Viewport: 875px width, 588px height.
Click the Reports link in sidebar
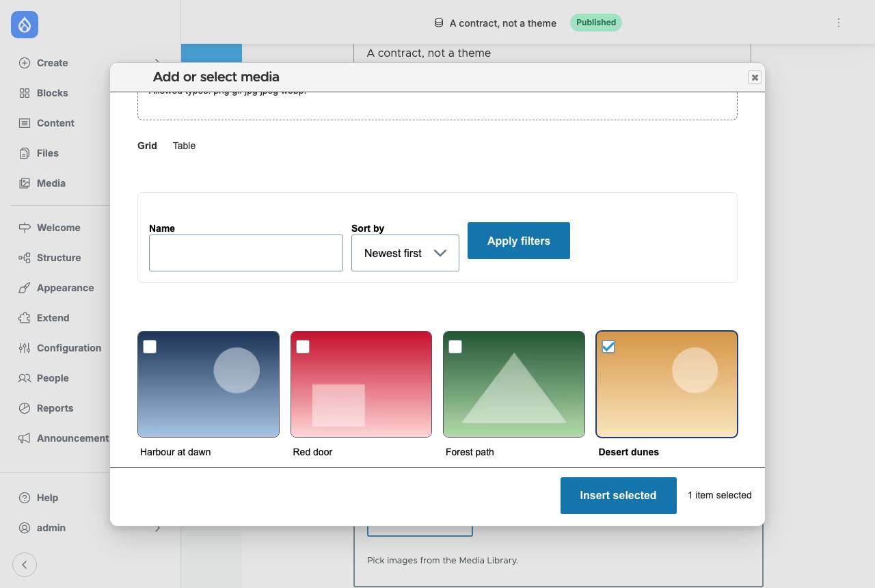[x=55, y=408]
